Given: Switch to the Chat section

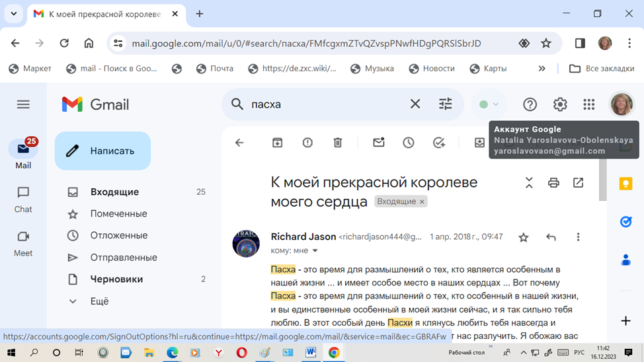Looking at the screenshot, I should click(23, 200).
